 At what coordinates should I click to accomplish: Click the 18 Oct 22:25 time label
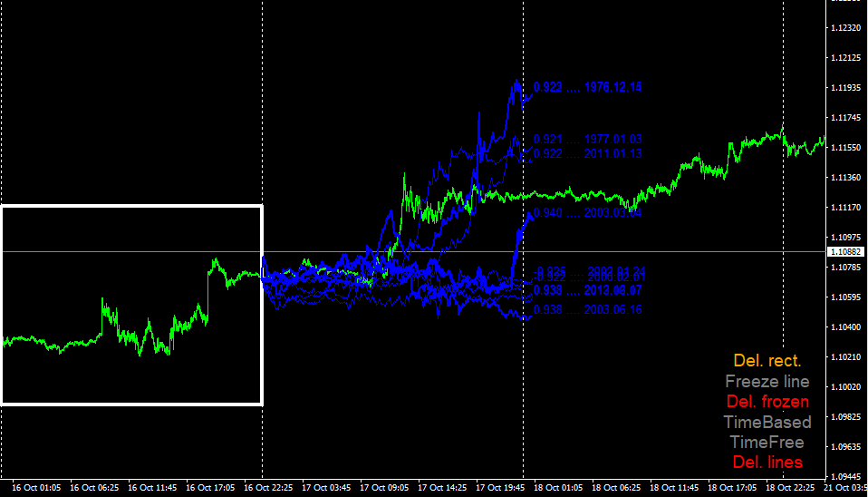click(x=790, y=488)
